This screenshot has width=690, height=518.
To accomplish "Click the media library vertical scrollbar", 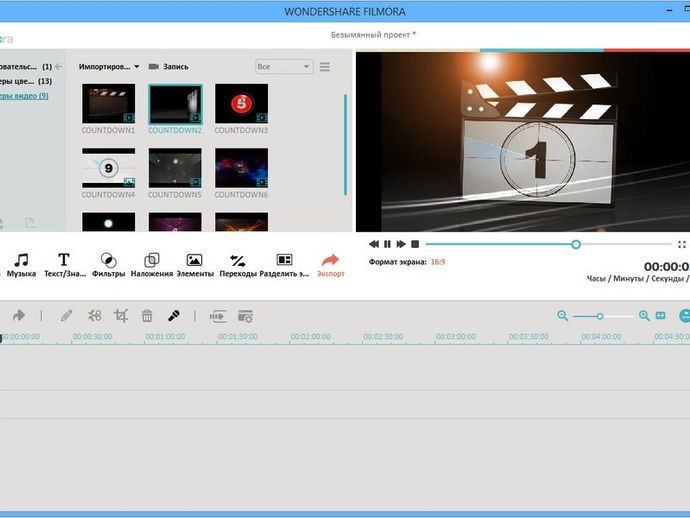I will click(345, 144).
